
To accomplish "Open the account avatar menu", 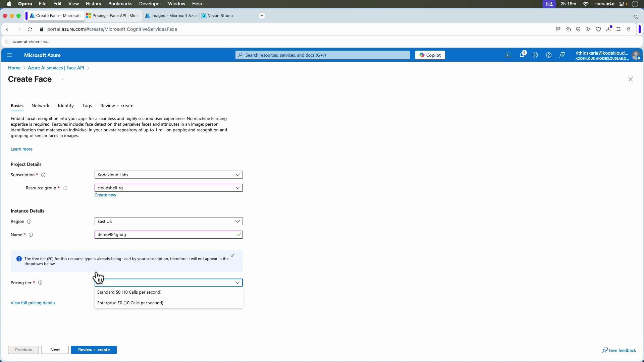I will coord(636,55).
